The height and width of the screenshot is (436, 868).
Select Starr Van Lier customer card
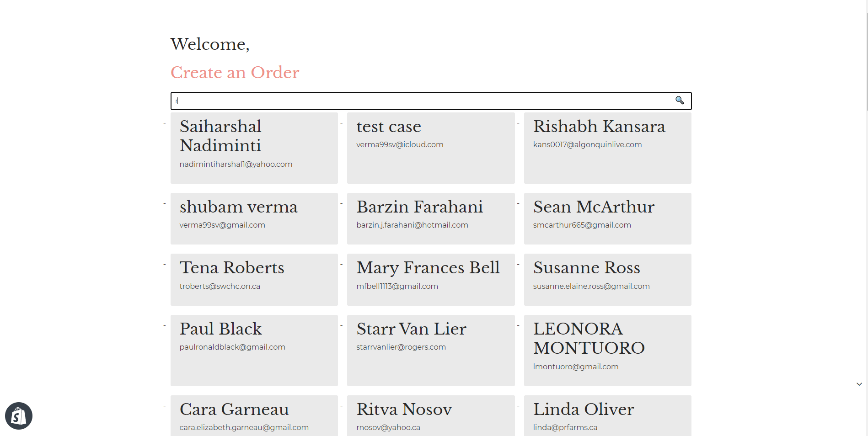coord(430,350)
